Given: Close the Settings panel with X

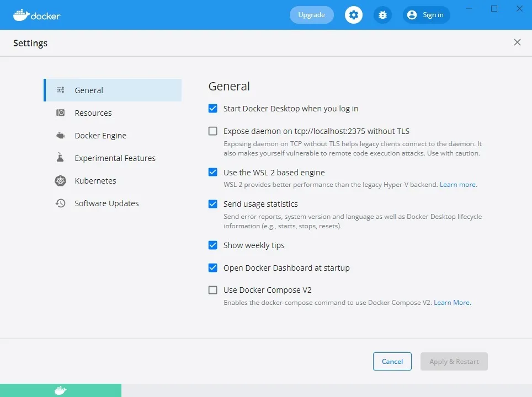Looking at the screenshot, I should pos(517,42).
